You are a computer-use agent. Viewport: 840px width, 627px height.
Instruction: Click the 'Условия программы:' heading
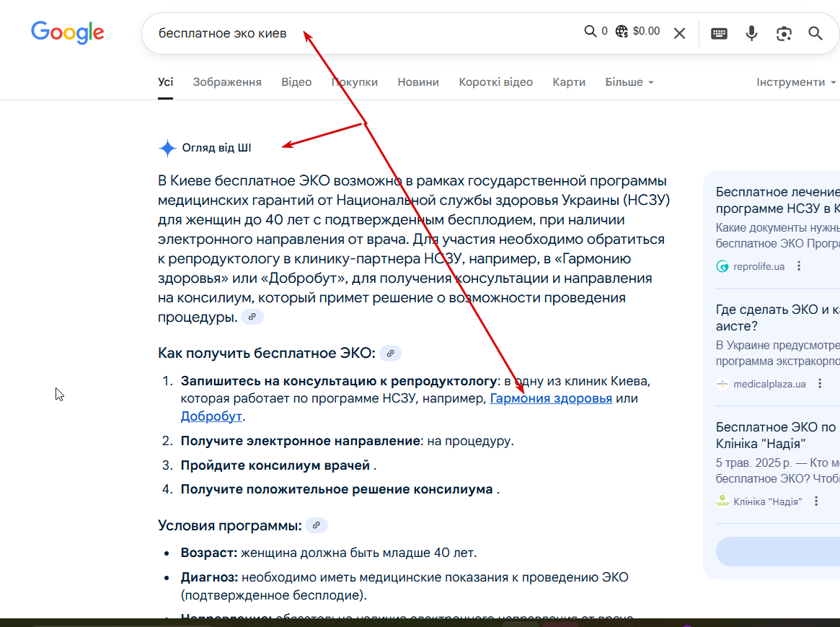tap(230, 525)
